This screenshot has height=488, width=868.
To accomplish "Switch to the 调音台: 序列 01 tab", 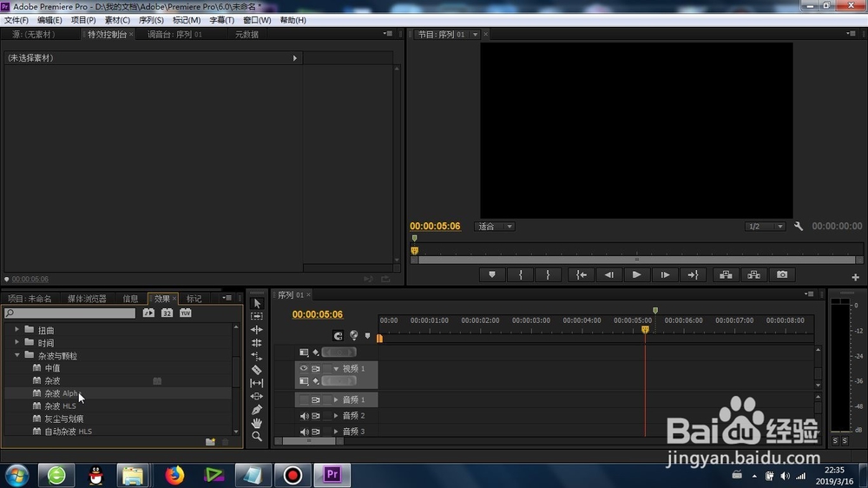I will point(175,35).
